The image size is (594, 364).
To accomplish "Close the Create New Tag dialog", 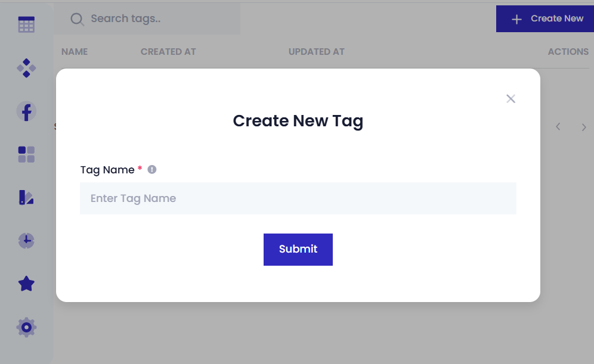I will 511,99.
